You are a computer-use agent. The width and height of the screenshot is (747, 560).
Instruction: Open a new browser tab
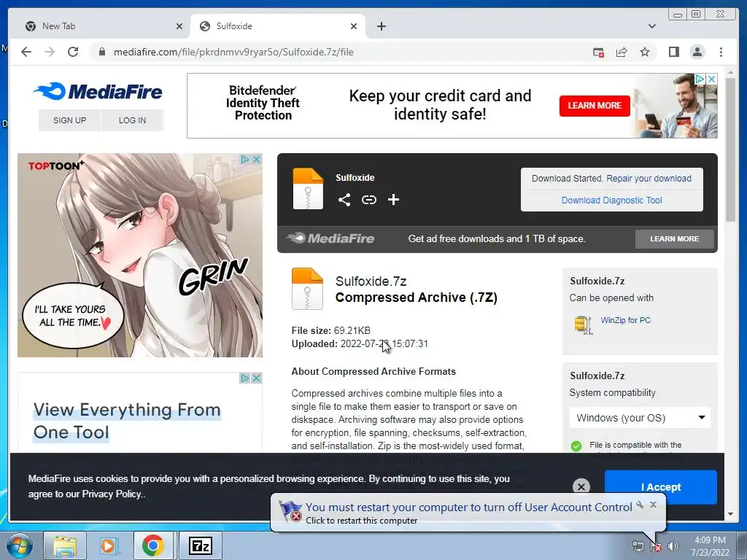[x=381, y=26]
